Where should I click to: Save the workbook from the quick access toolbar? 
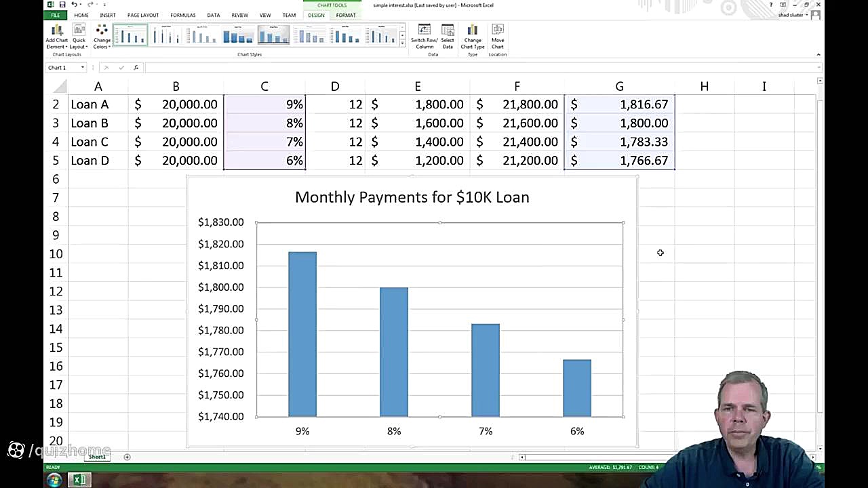point(62,5)
